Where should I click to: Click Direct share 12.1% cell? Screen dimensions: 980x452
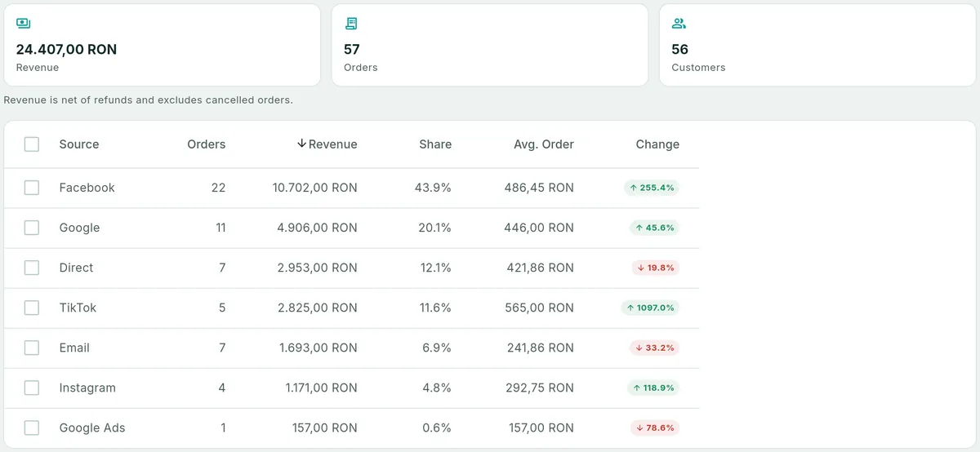(x=435, y=268)
